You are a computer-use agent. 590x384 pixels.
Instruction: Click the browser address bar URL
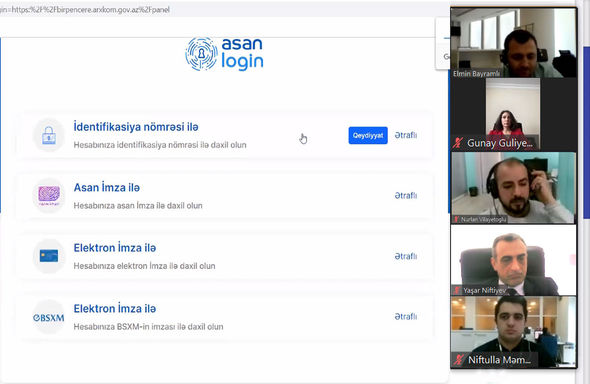coord(85,9)
